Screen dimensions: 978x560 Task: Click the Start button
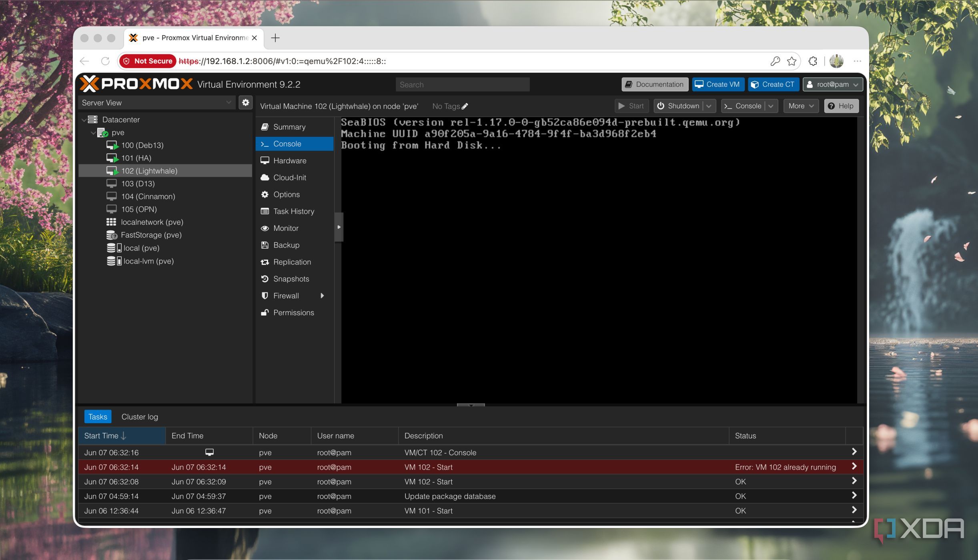coord(631,106)
